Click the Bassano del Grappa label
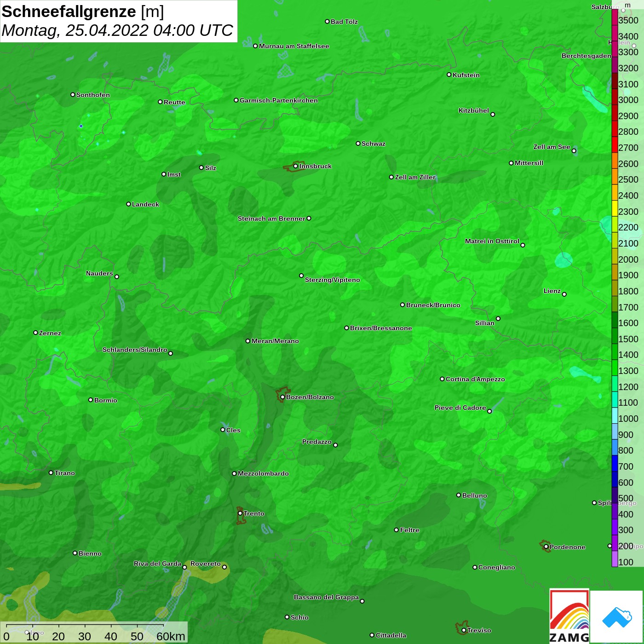 click(x=327, y=597)
